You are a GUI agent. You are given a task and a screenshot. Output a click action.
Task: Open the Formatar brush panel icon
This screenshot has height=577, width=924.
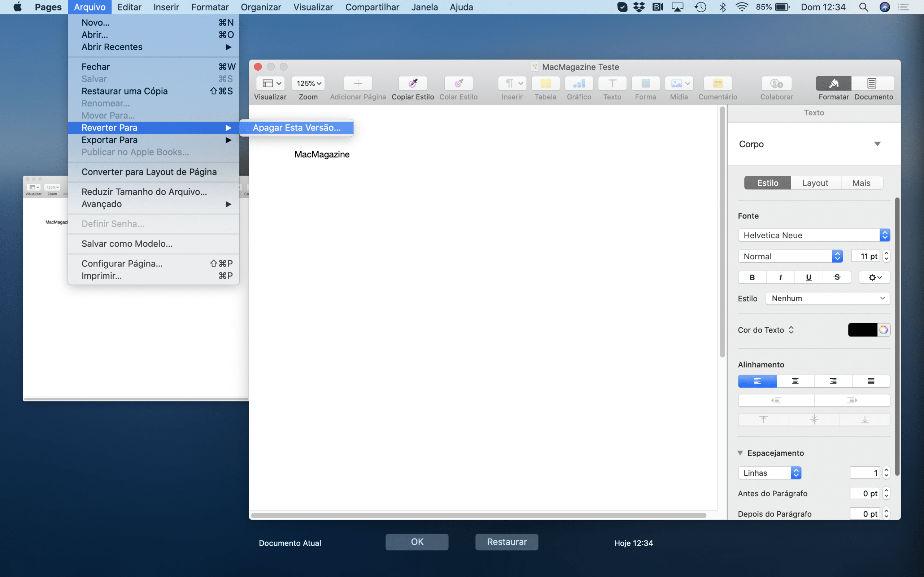(833, 83)
